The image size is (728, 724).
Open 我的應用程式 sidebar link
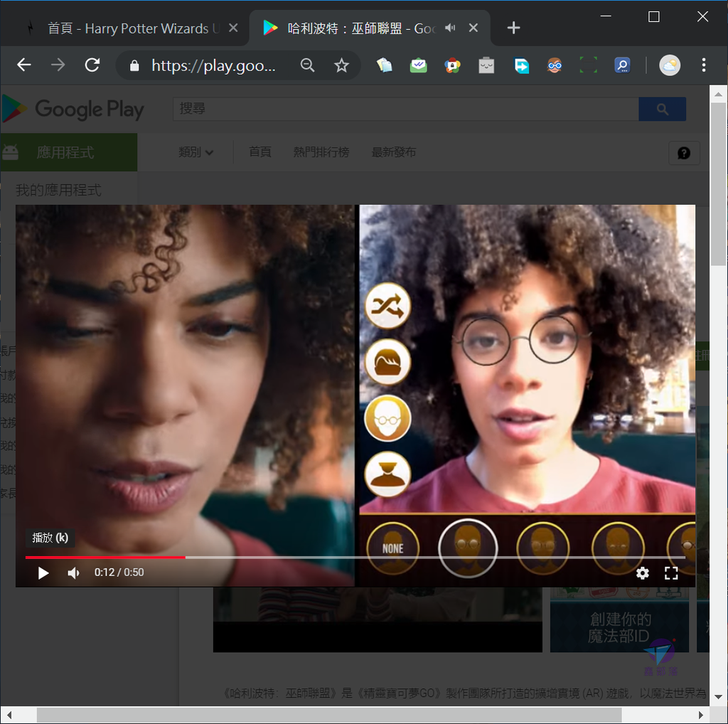coord(58,190)
